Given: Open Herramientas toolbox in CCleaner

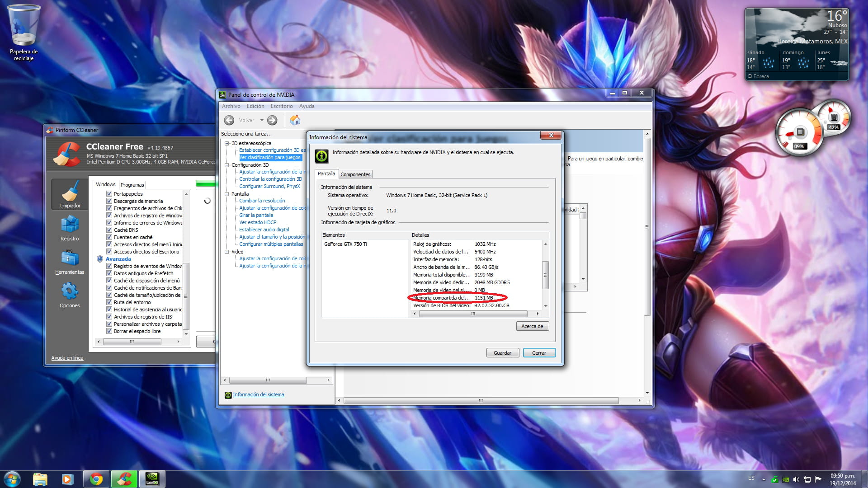Looking at the screenshot, I should 70,262.
